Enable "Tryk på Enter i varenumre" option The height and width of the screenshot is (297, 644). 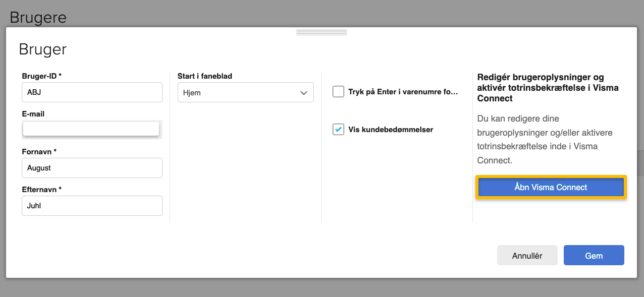pyautogui.click(x=338, y=92)
